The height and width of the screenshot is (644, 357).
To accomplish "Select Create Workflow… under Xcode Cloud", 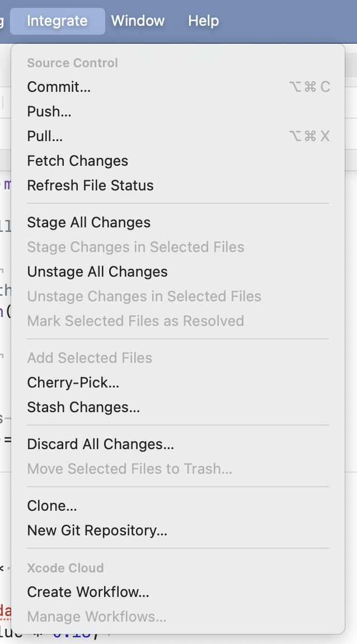I will pos(88,592).
